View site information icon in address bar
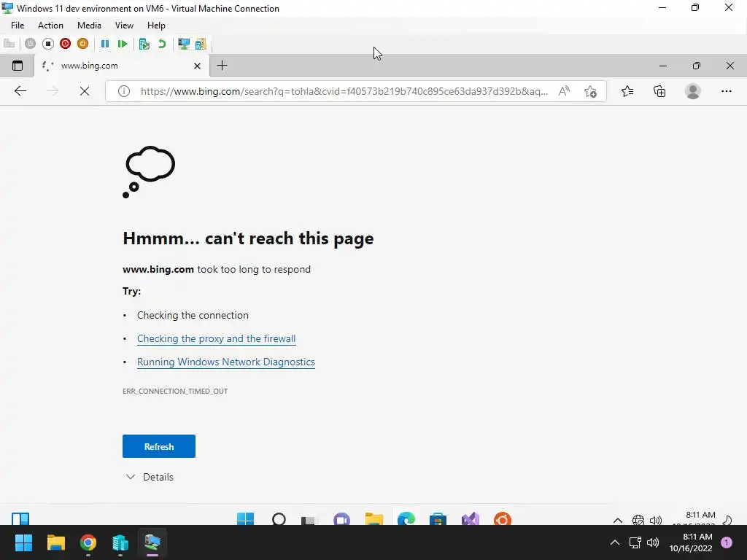 [x=124, y=91]
